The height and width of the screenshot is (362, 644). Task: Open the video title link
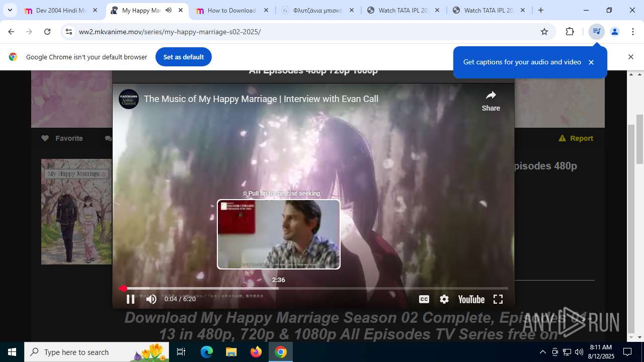[261, 99]
